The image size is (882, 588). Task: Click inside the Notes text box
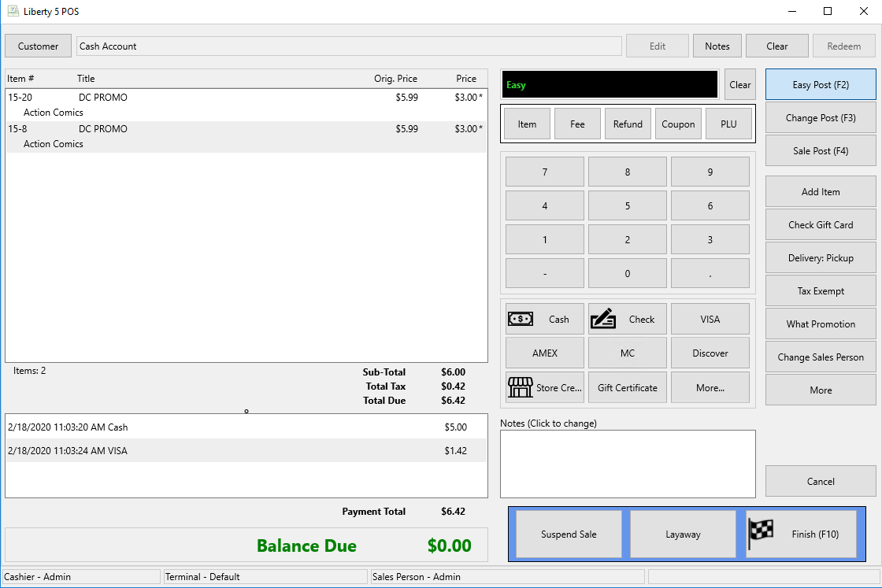tap(627, 464)
